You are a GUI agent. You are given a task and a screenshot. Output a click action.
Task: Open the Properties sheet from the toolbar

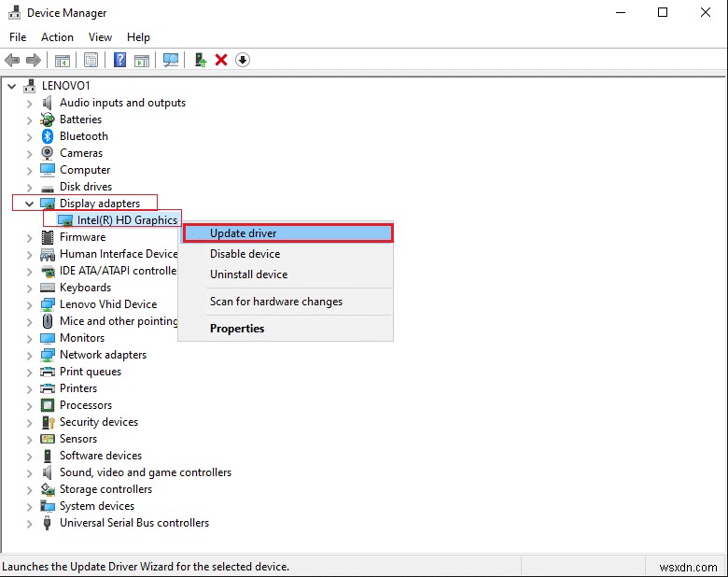[91, 60]
